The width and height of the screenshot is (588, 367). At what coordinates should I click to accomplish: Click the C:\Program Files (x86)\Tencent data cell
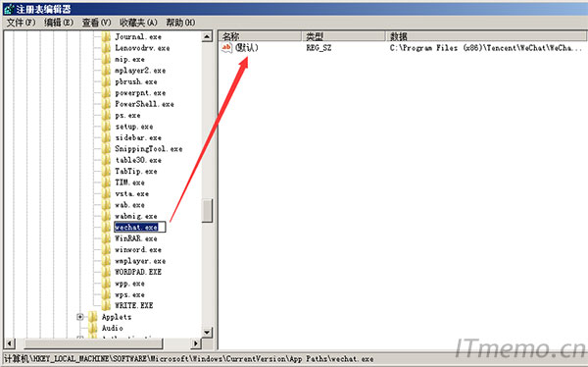(x=486, y=48)
